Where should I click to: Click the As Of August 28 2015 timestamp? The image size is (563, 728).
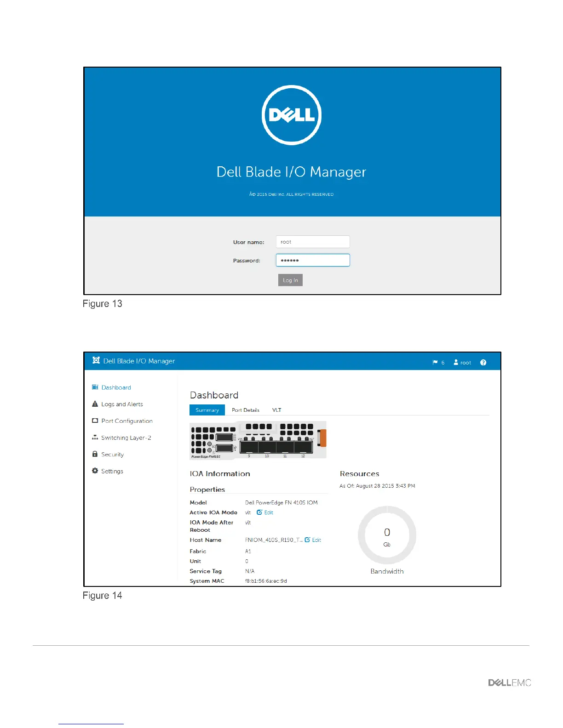click(377, 486)
